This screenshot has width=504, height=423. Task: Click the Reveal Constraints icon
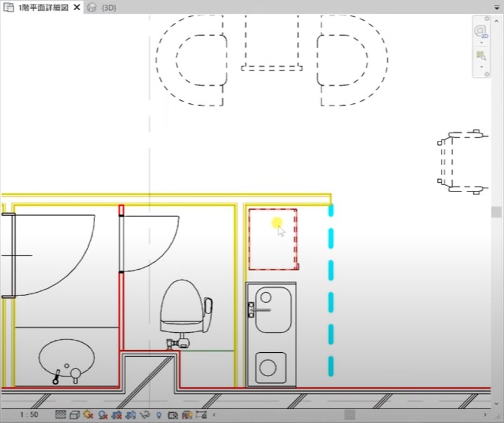click(x=201, y=415)
